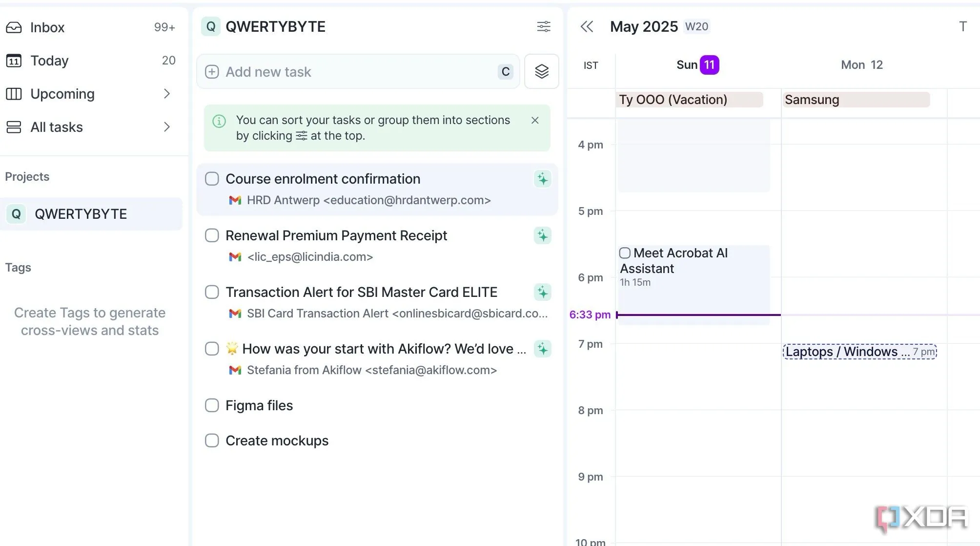Click sender Stefania from Akiflow email text
The width and height of the screenshot is (980, 546).
[x=372, y=370]
